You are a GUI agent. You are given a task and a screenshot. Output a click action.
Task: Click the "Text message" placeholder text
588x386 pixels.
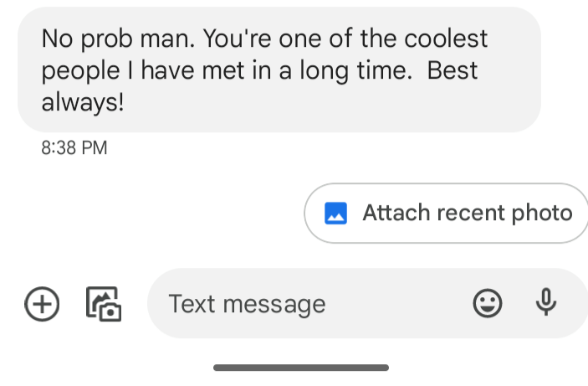point(247,303)
